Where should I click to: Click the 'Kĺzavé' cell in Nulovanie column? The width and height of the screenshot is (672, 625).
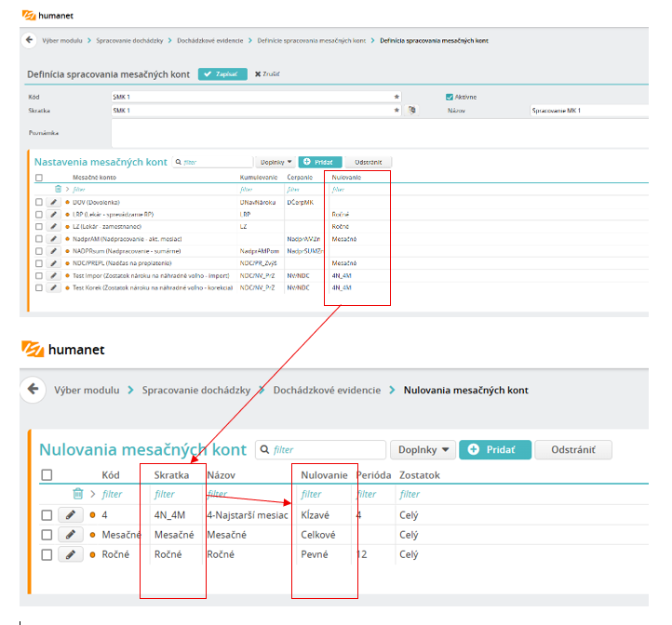pyautogui.click(x=315, y=515)
